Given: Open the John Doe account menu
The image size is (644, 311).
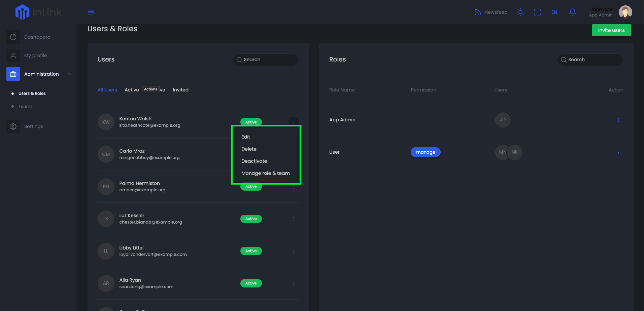Looking at the screenshot, I should [x=601, y=12].
